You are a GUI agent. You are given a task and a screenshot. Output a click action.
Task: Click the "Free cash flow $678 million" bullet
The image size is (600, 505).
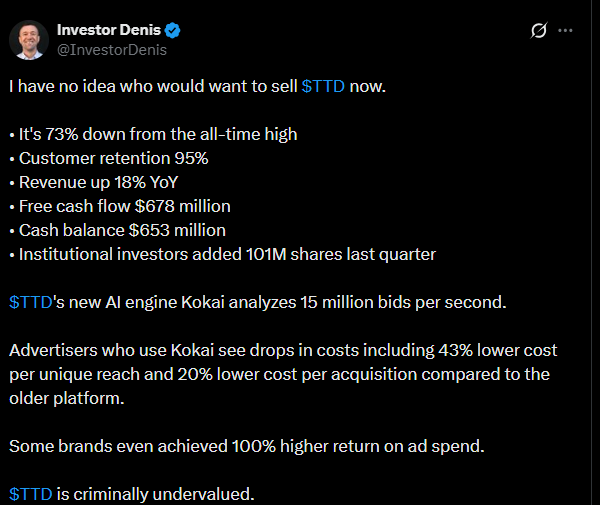[x=123, y=206]
